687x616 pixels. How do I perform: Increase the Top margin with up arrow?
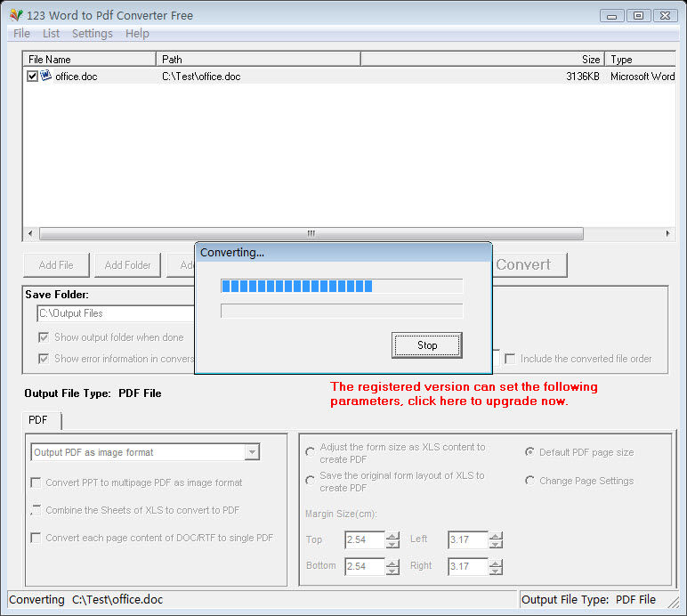392,536
